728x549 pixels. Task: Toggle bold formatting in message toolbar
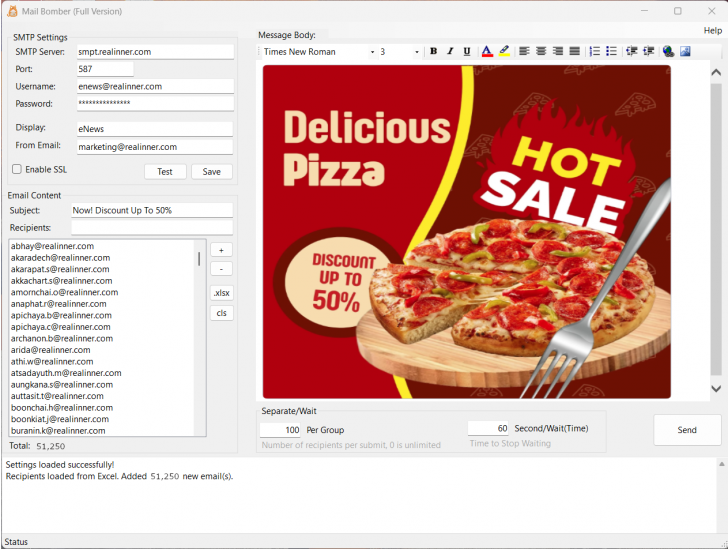[433, 51]
